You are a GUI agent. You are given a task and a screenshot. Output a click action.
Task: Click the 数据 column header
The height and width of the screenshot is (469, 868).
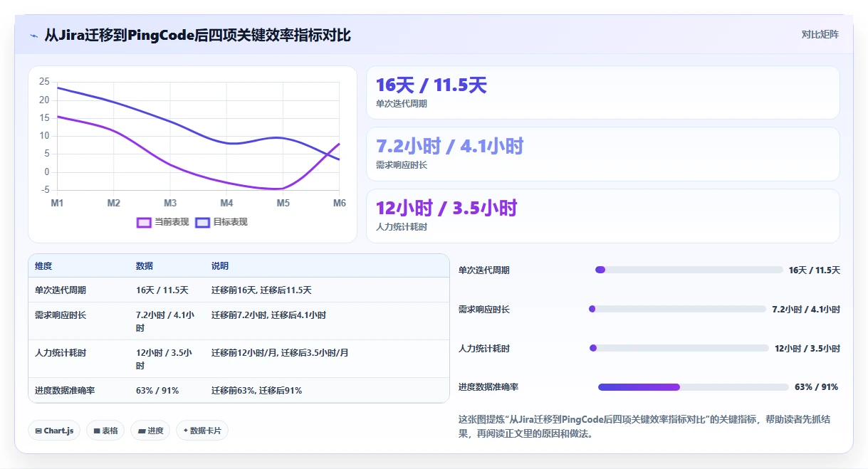pyautogui.click(x=145, y=266)
